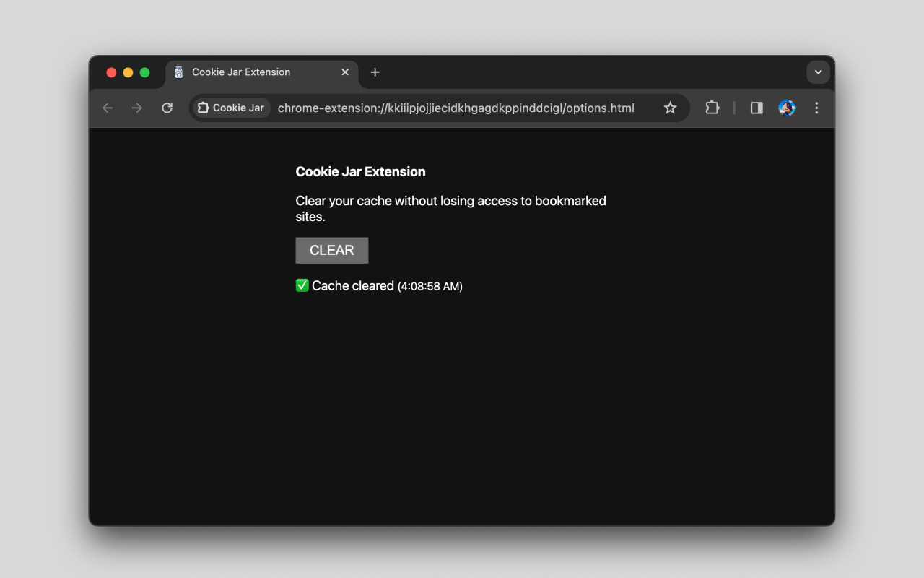Click the green checkmark beside Cache cleared
Image resolution: width=924 pixels, height=578 pixels.
click(302, 285)
